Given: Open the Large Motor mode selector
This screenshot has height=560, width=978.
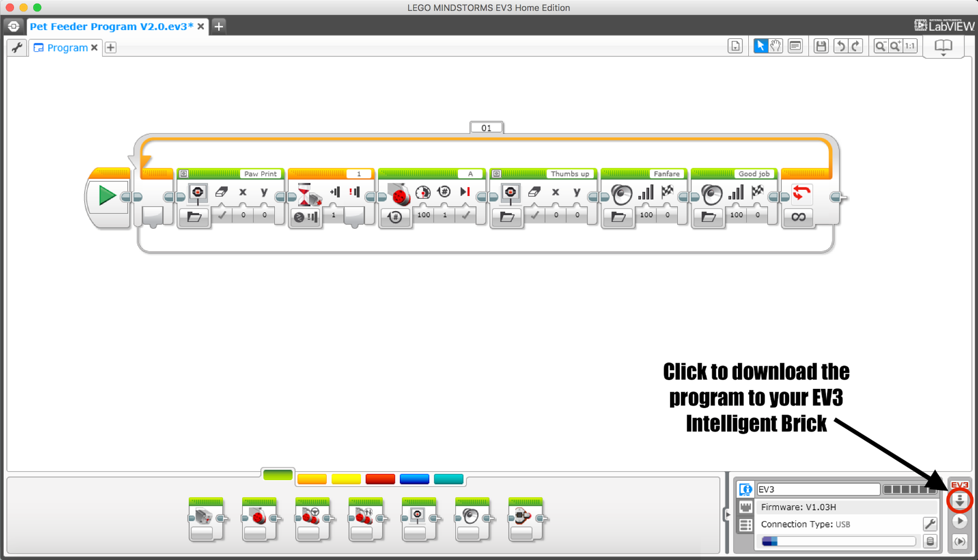Looking at the screenshot, I should coord(395,217).
